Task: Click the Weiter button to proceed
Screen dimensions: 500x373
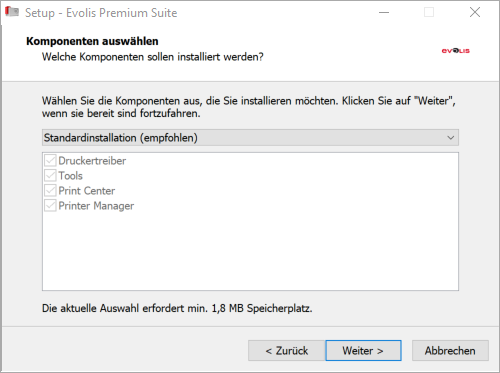Action: tap(363, 351)
